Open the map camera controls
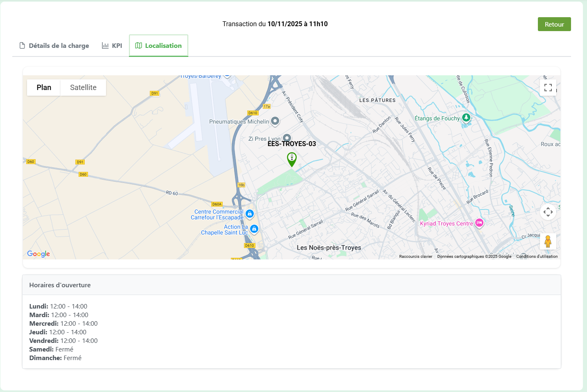 [548, 212]
